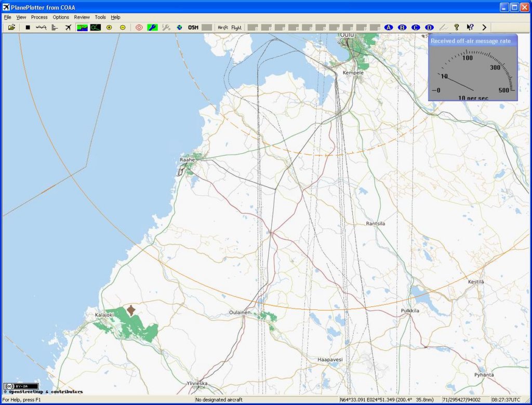Click the yellow zoom in icon
532x405 pixels.
tap(109, 28)
